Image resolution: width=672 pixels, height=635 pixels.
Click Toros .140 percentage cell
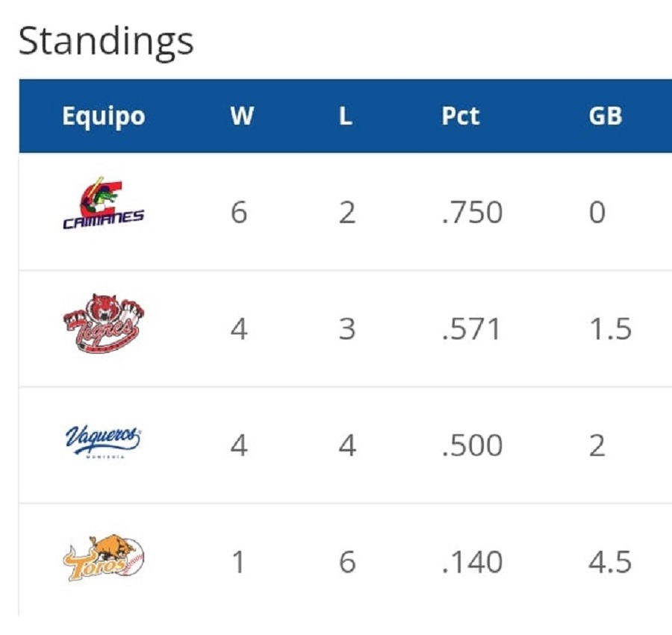point(472,562)
